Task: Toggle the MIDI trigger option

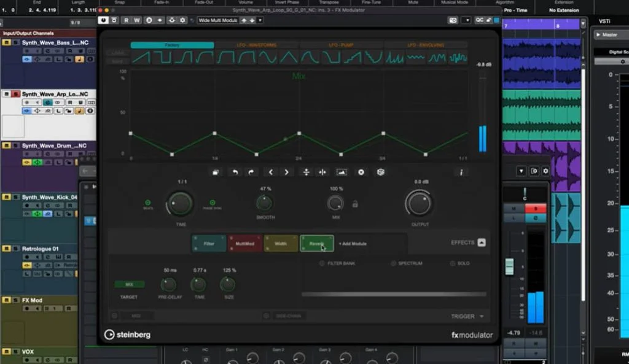Action: point(115,316)
